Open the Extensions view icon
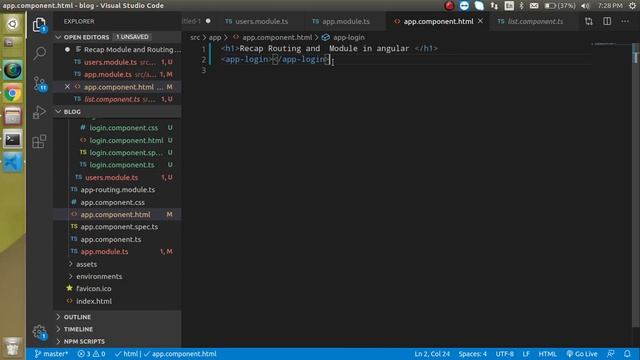The image size is (640, 360). [39, 141]
